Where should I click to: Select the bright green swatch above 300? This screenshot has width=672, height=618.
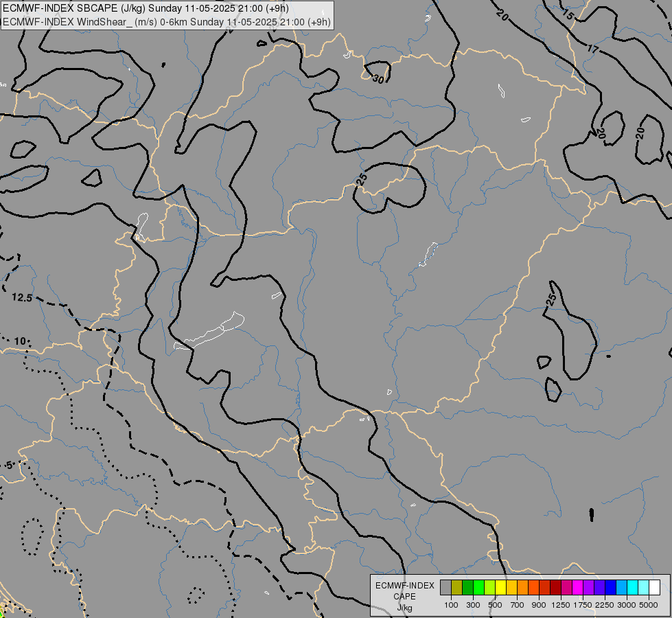click(x=478, y=587)
